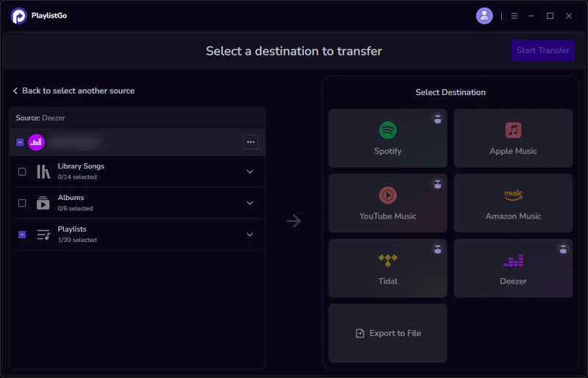The width and height of the screenshot is (588, 378).
Task: Click the 'Select Destination' heading
Action: point(451,93)
